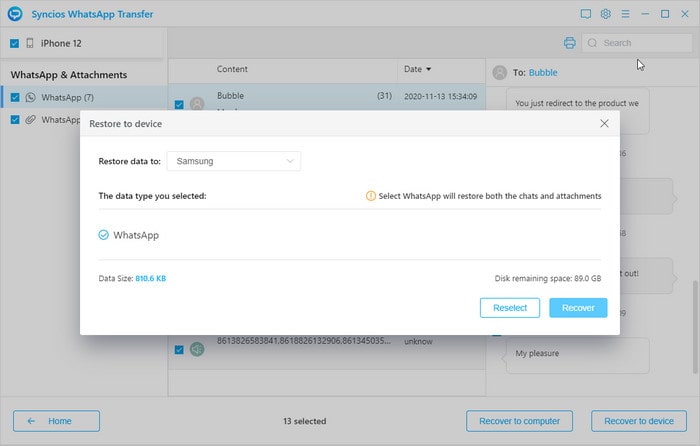
Task: Click the avatar icon next to To: Bubble
Action: click(500, 72)
